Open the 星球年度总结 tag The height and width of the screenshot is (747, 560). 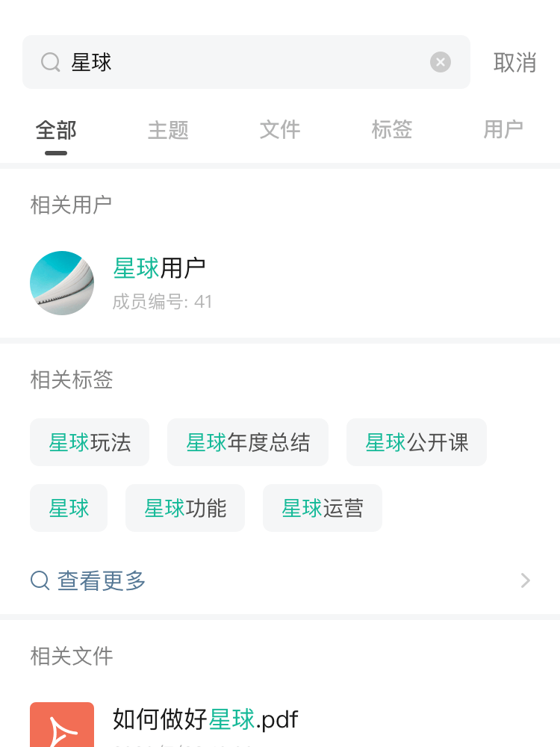click(x=248, y=442)
